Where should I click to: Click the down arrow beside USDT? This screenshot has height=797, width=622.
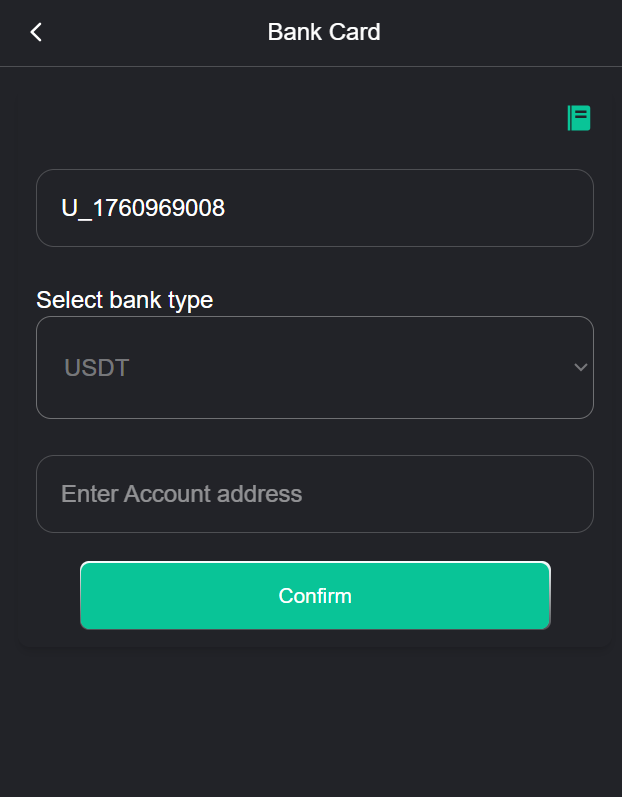point(580,367)
